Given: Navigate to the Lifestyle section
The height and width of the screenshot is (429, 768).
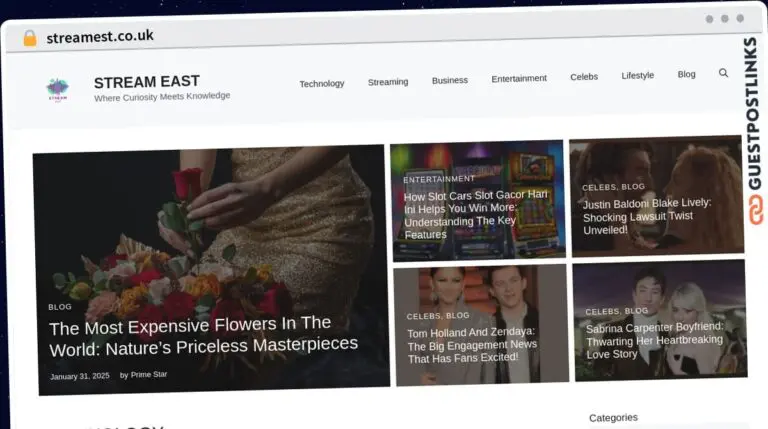Looking at the screenshot, I should pos(637,75).
